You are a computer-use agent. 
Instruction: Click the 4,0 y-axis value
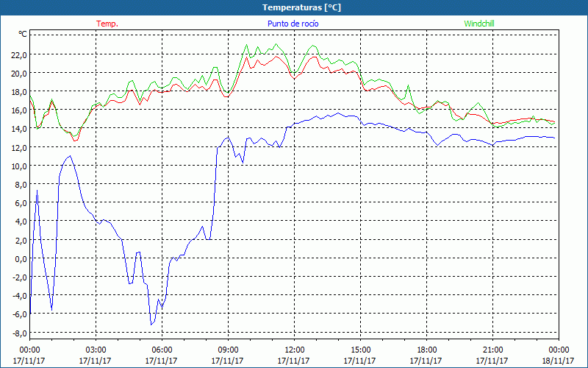[x=21, y=222]
